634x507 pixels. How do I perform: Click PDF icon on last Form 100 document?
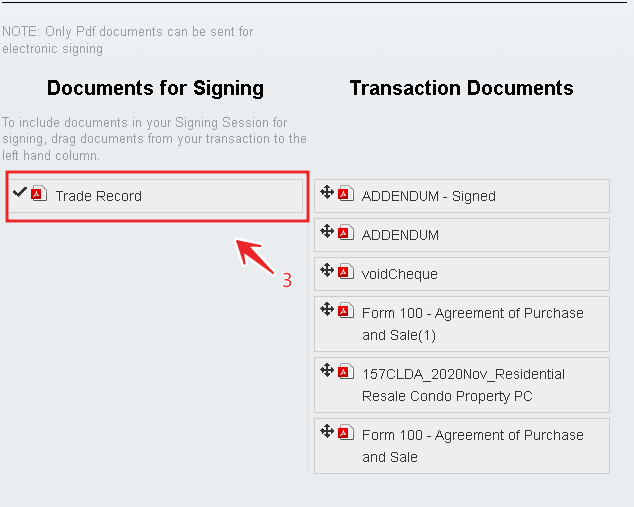click(x=346, y=433)
